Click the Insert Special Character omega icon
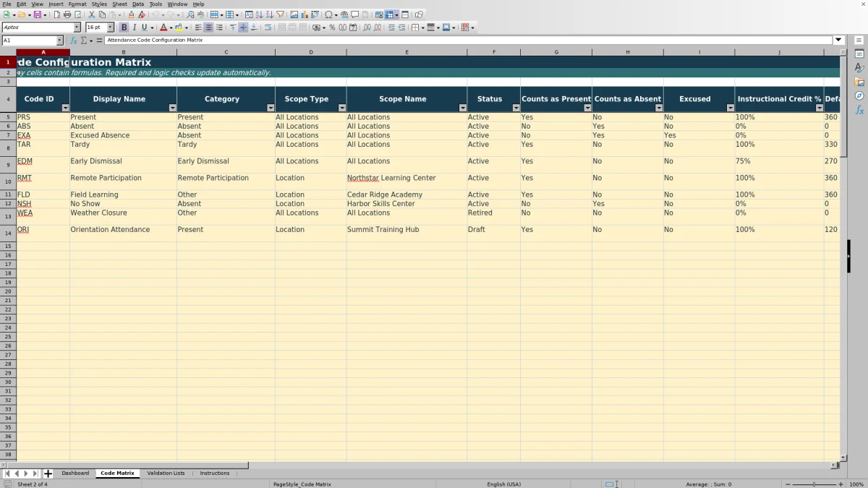This screenshot has height=488, width=868. (x=329, y=14)
